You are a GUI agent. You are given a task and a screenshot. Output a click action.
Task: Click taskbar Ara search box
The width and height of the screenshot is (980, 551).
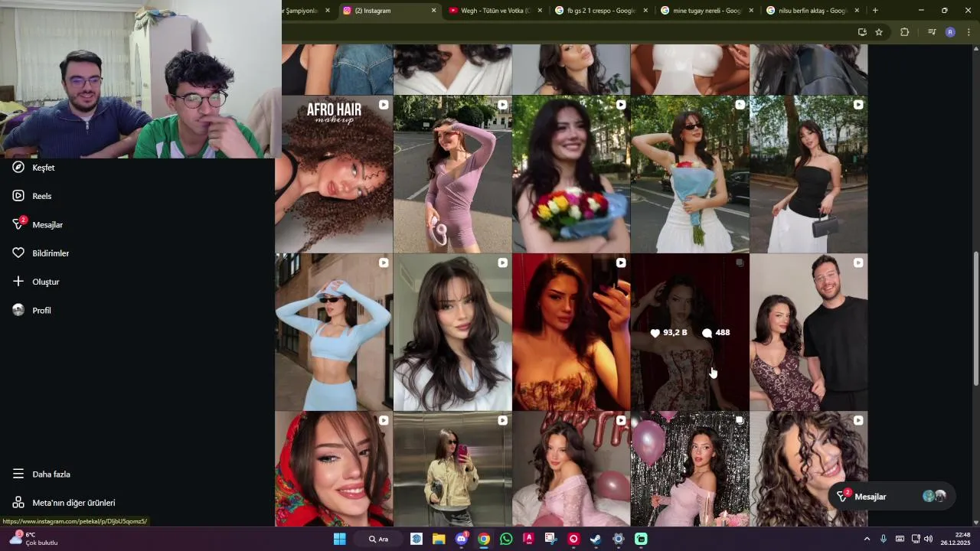(378, 539)
